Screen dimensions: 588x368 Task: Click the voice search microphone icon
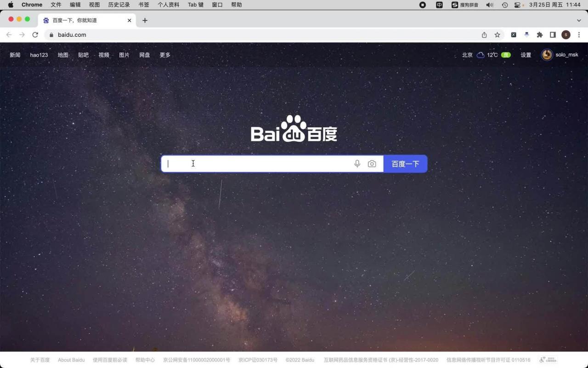coord(357,164)
